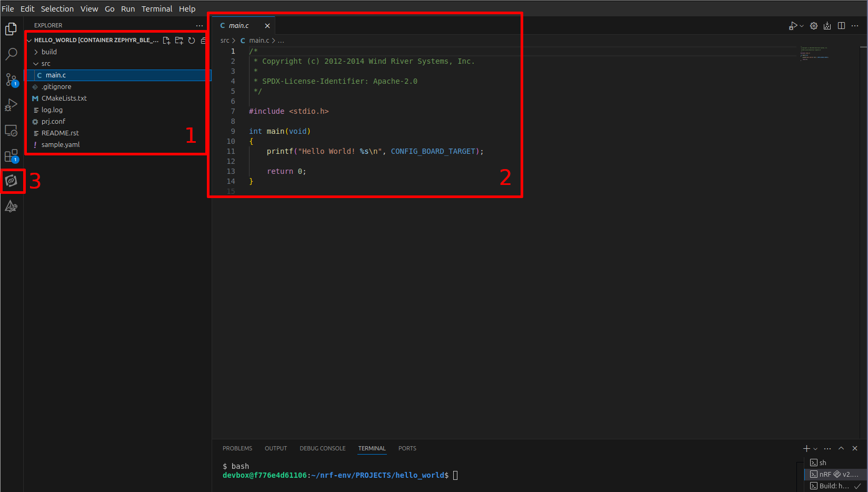Viewport: 868px width, 492px height.
Task: Open the Terminal menu
Action: point(157,8)
